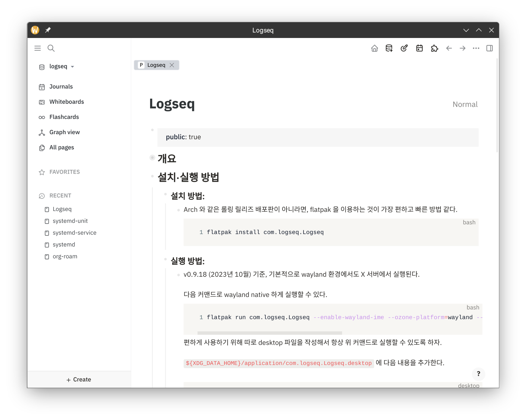Click the bullet of public property block

152,130
